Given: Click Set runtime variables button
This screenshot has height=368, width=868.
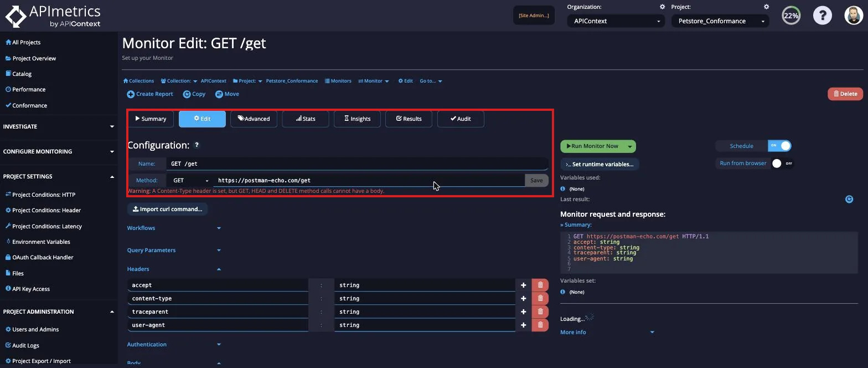Looking at the screenshot, I should coord(600,164).
